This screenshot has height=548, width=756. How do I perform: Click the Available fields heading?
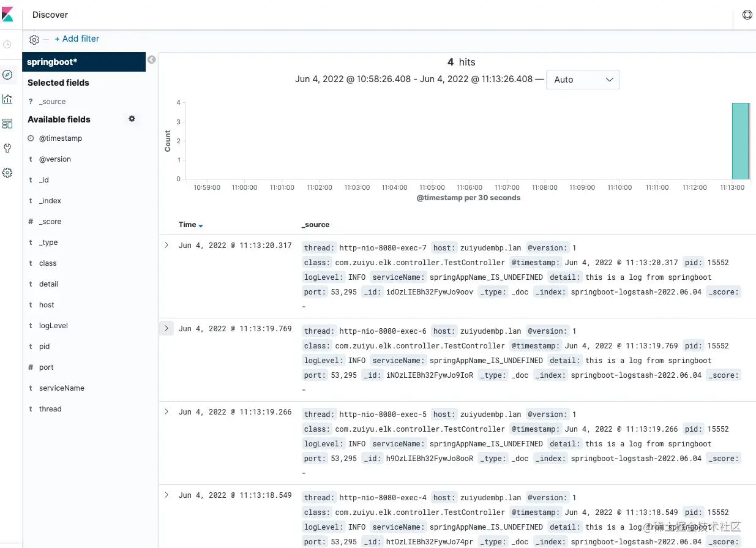(59, 119)
